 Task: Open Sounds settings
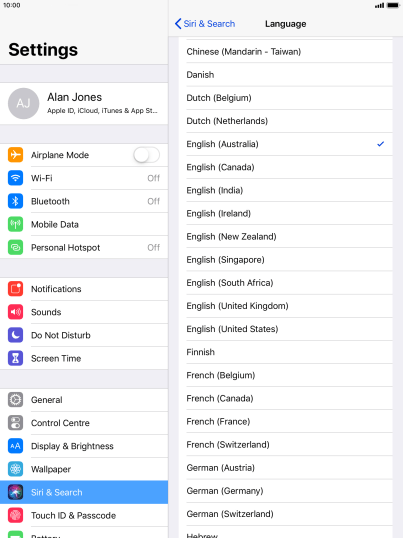[84, 312]
